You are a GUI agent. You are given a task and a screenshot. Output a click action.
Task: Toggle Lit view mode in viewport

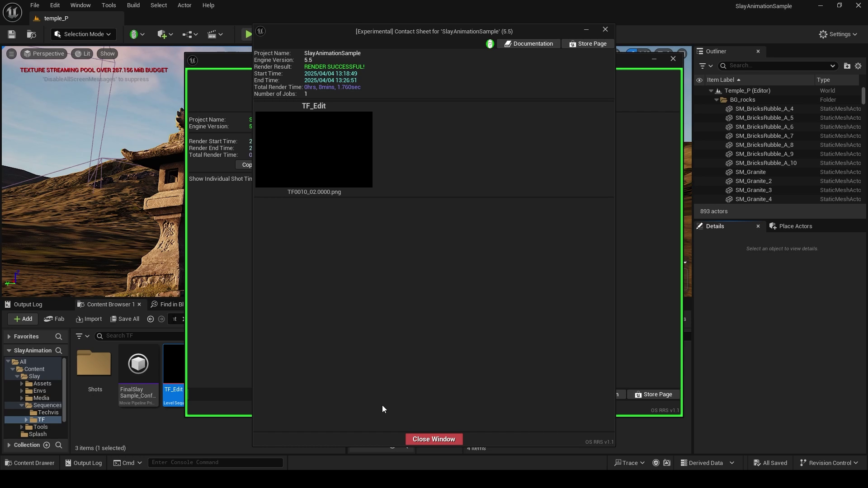coord(82,54)
